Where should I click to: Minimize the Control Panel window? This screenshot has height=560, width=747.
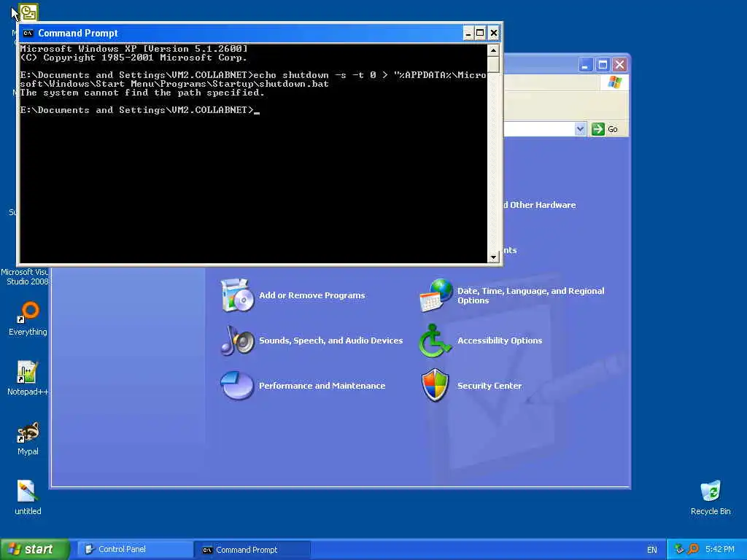(586, 65)
